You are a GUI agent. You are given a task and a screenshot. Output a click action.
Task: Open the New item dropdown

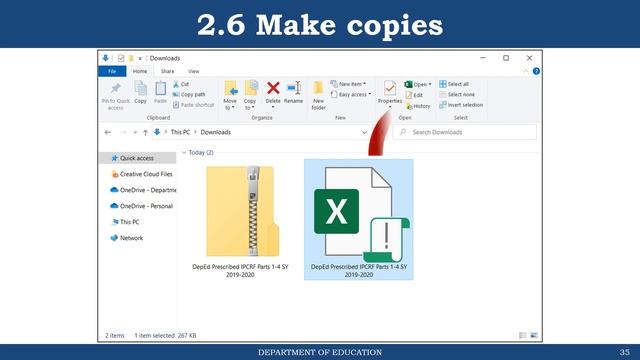[x=348, y=84]
